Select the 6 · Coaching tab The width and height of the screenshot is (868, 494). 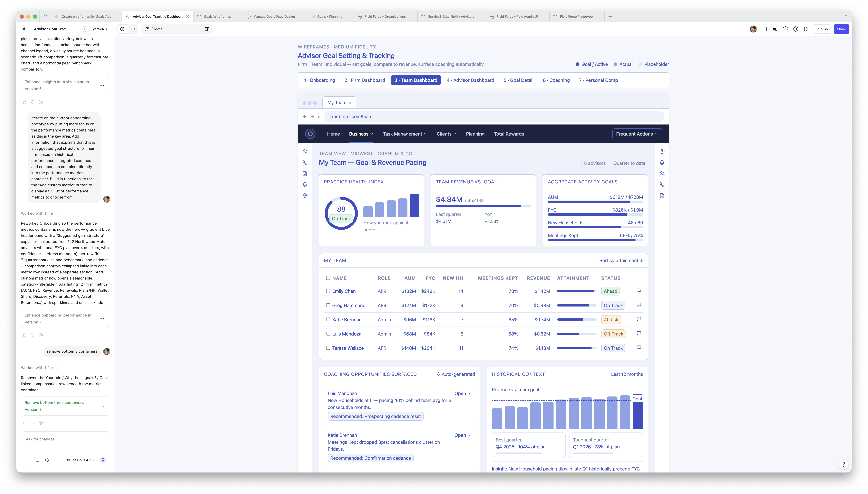tap(556, 80)
